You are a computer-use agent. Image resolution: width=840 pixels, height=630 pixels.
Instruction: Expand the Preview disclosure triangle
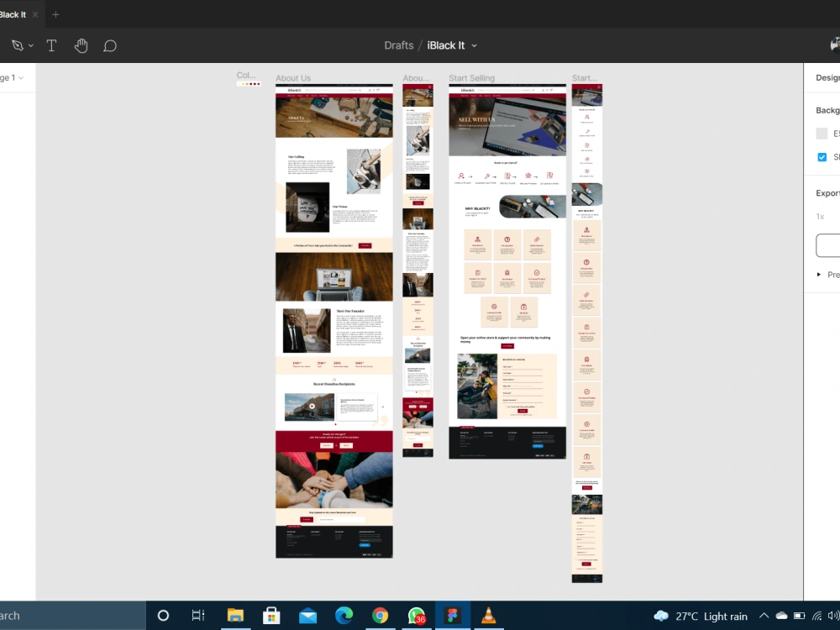818,275
